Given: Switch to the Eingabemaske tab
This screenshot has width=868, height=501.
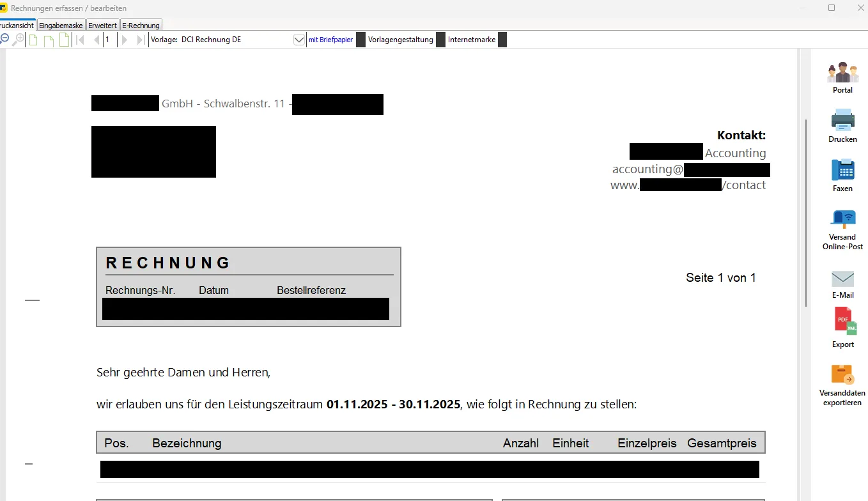Looking at the screenshot, I should point(61,25).
